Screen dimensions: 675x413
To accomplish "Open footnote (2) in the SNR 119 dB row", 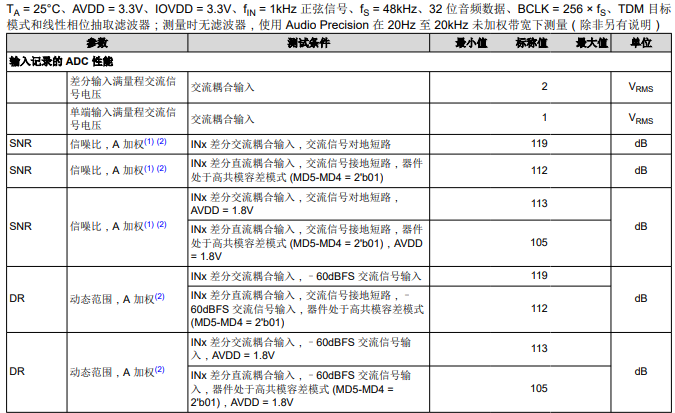I will [161, 142].
